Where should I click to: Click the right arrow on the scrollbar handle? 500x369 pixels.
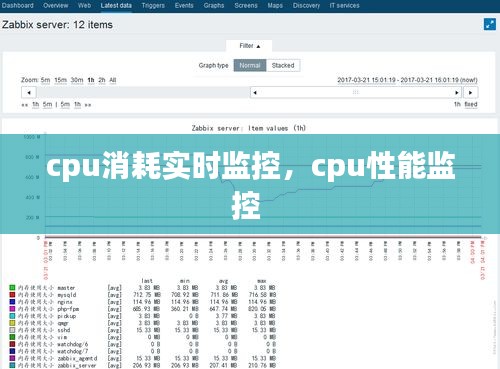457,92
